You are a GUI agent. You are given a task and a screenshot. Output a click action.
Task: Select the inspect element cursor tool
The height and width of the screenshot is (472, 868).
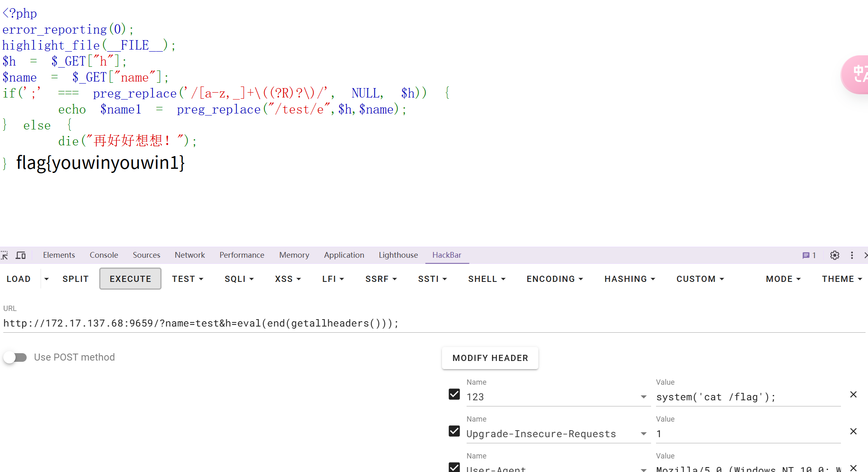(x=5, y=255)
